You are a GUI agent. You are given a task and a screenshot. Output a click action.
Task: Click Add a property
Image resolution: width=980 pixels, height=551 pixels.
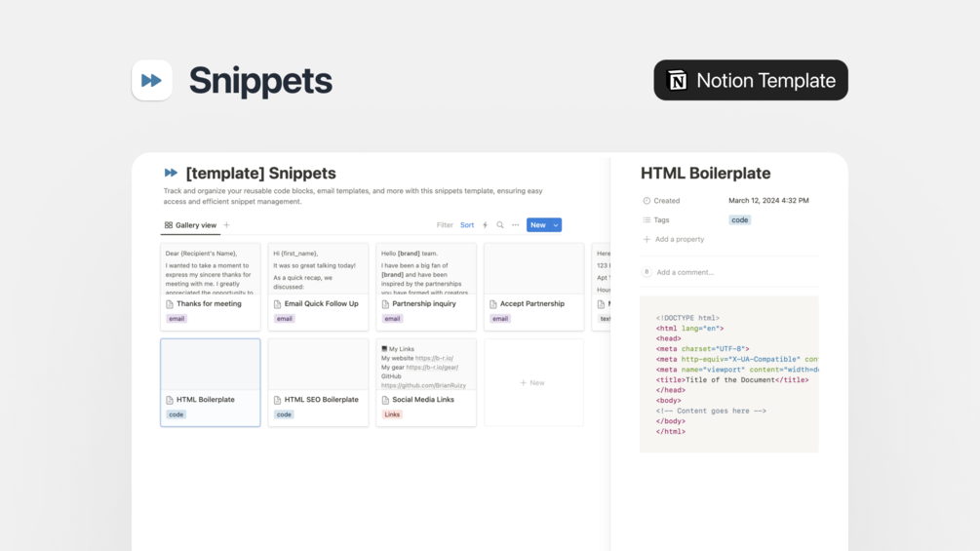(679, 239)
